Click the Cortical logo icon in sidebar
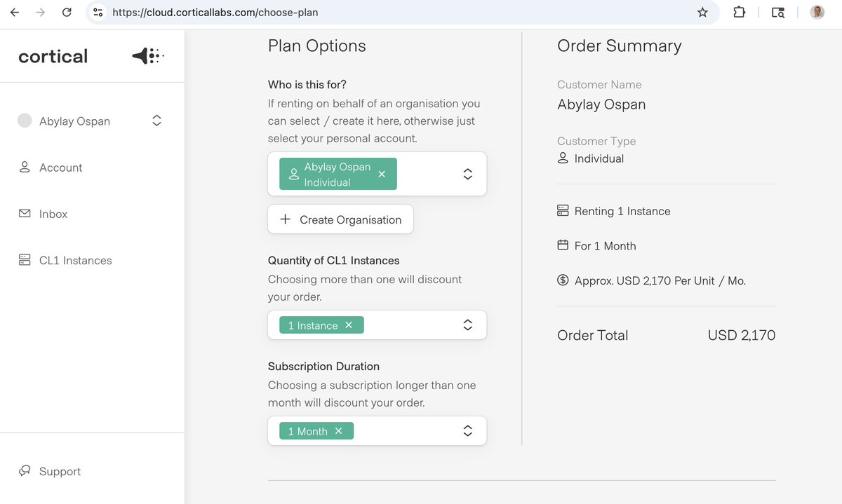The height and width of the screenshot is (504, 842). [148, 56]
